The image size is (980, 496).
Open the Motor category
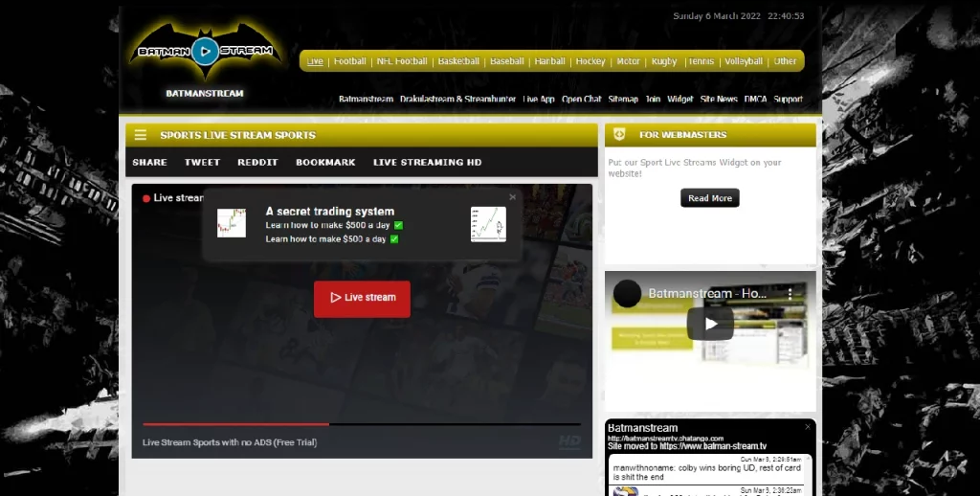tap(628, 61)
